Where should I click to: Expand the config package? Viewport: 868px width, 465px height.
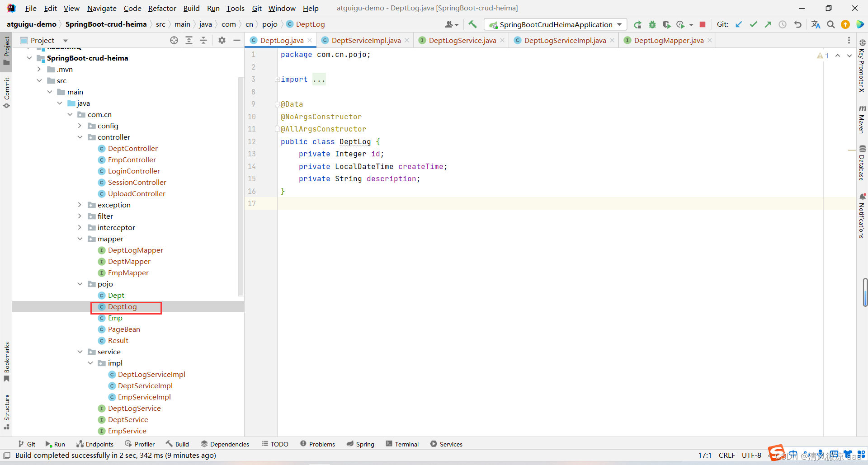point(80,126)
